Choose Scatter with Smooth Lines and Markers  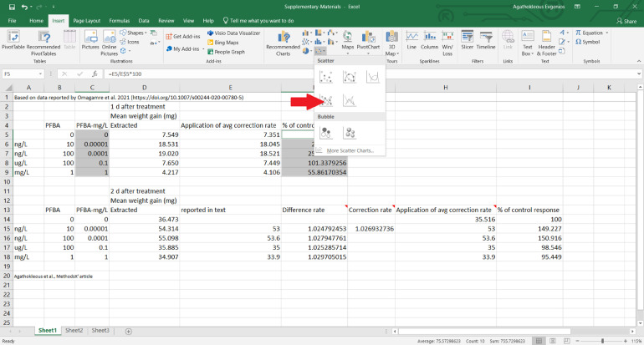pyautogui.click(x=350, y=77)
